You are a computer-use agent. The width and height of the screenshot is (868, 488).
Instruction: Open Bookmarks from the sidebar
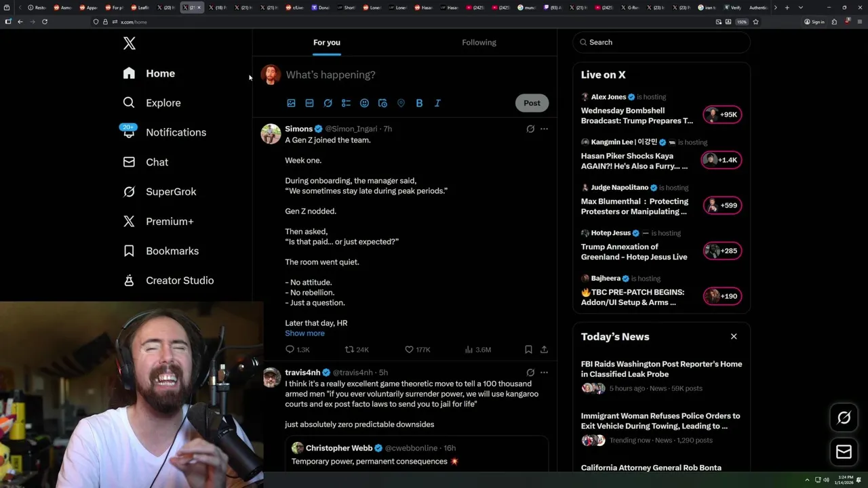pyautogui.click(x=161, y=251)
